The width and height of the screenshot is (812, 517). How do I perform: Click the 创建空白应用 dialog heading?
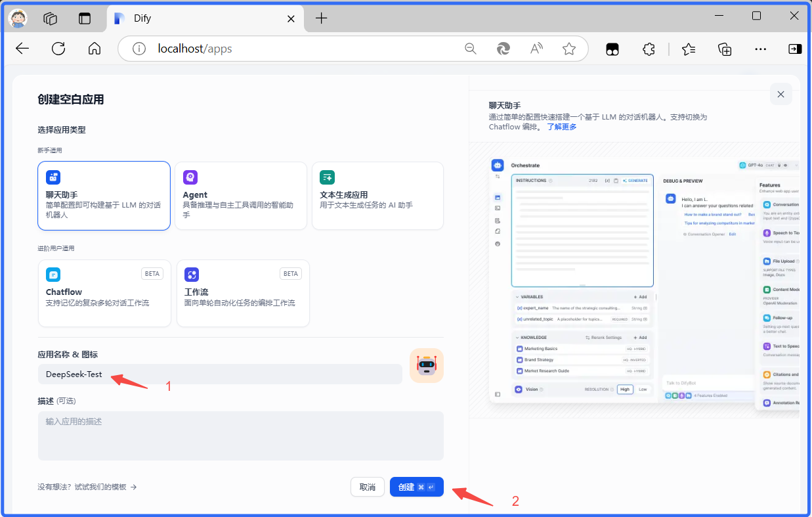click(x=71, y=100)
